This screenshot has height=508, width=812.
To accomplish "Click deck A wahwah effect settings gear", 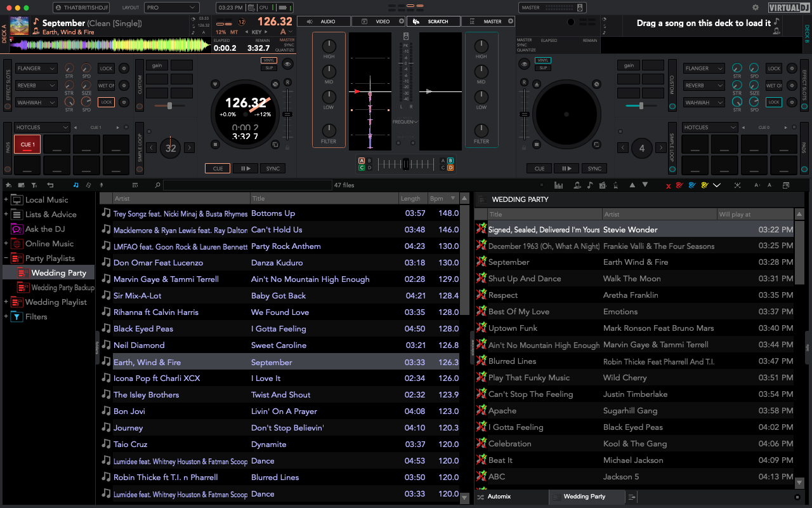I will (124, 102).
